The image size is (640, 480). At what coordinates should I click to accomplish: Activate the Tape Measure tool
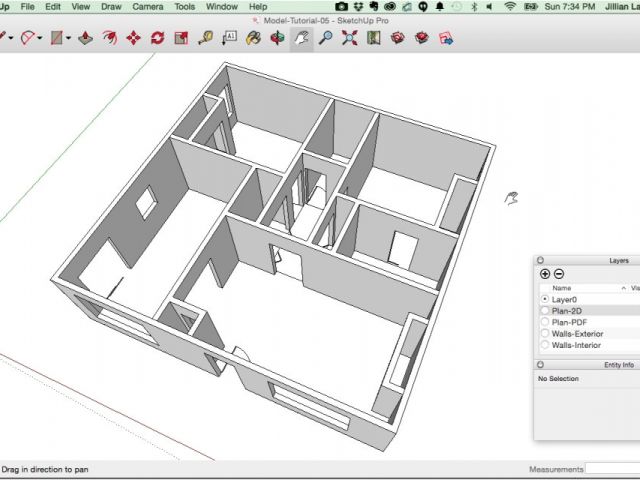pos(205,39)
